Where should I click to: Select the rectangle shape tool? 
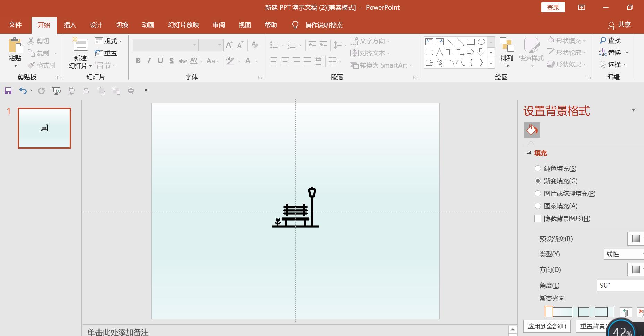tap(471, 42)
